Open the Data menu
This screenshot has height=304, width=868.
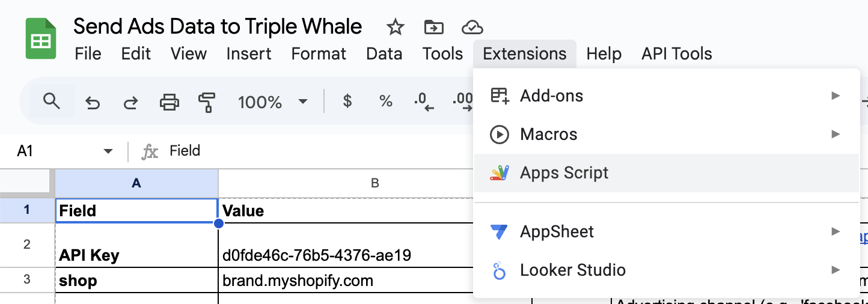click(x=384, y=54)
